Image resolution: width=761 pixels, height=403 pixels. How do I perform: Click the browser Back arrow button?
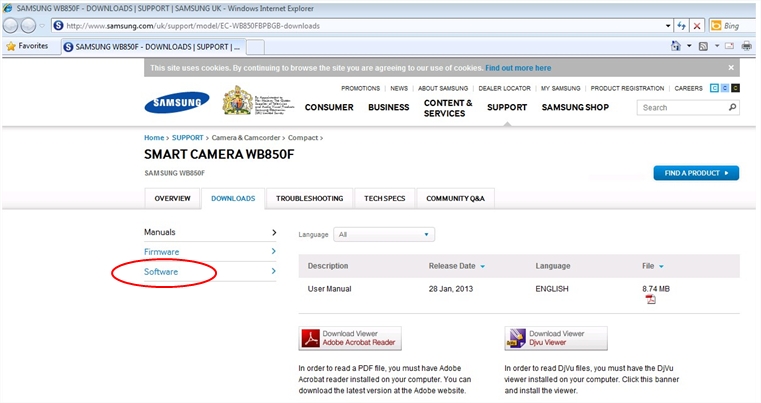pyautogui.click(x=11, y=26)
